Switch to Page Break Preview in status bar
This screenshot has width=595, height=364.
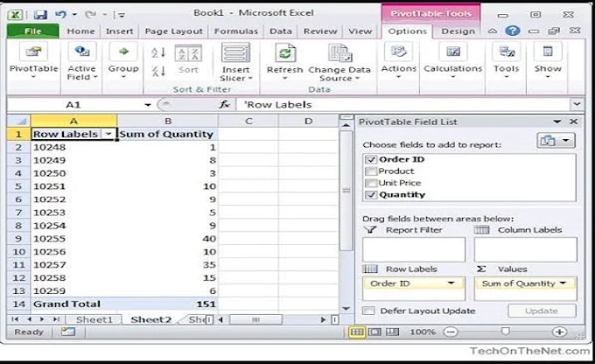(392, 332)
